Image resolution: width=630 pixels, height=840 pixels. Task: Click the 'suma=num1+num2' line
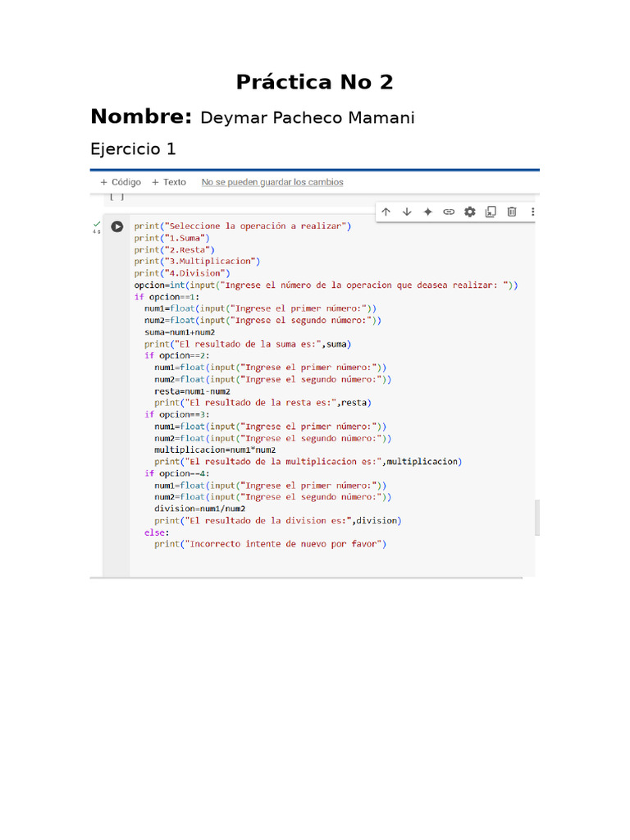pos(180,332)
